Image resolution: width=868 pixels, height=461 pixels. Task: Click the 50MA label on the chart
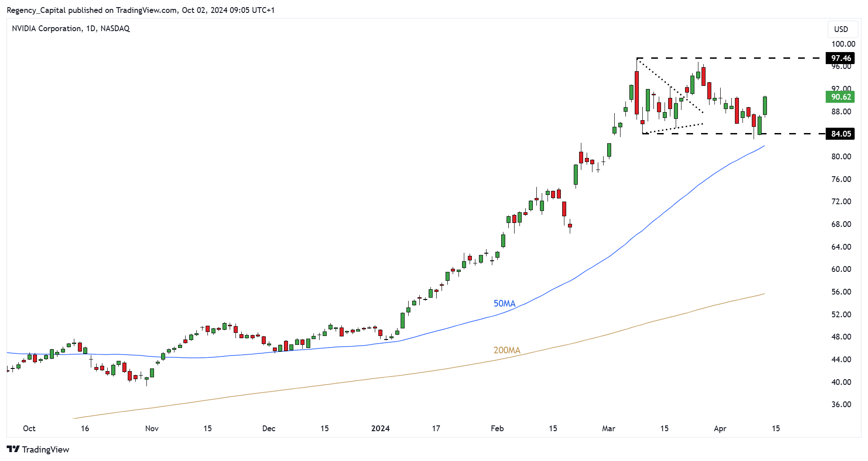504,303
